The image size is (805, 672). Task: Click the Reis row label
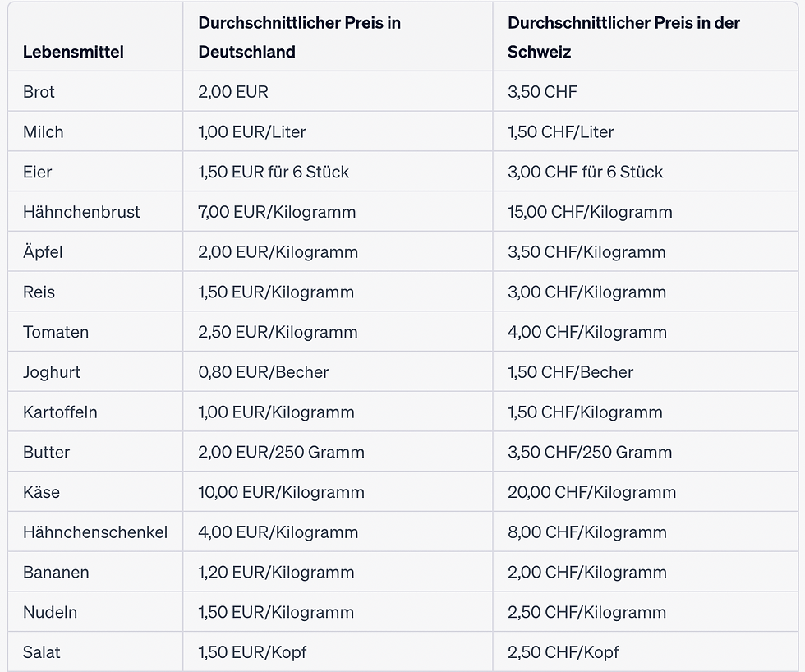click(x=39, y=292)
